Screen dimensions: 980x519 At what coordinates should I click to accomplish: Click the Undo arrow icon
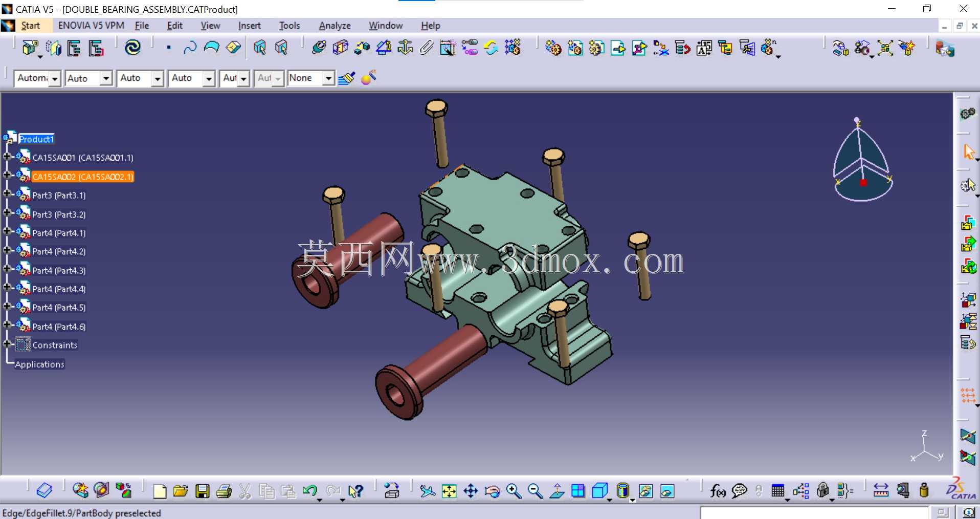[x=309, y=491]
